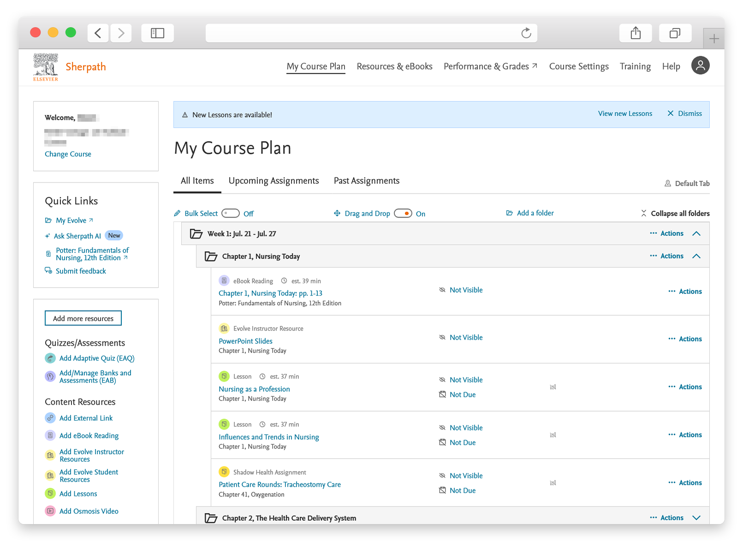Screen dimensions: 743x560
Task: Open Actions menu for Nursing as a Profession
Action: tap(685, 387)
